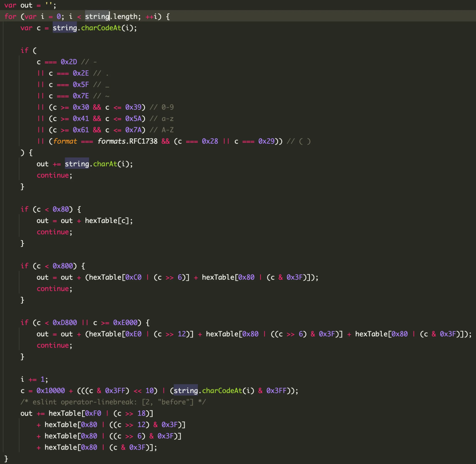476x464 pixels.
Task: Click the orange 'format' parameter
Action: pos(65,141)
